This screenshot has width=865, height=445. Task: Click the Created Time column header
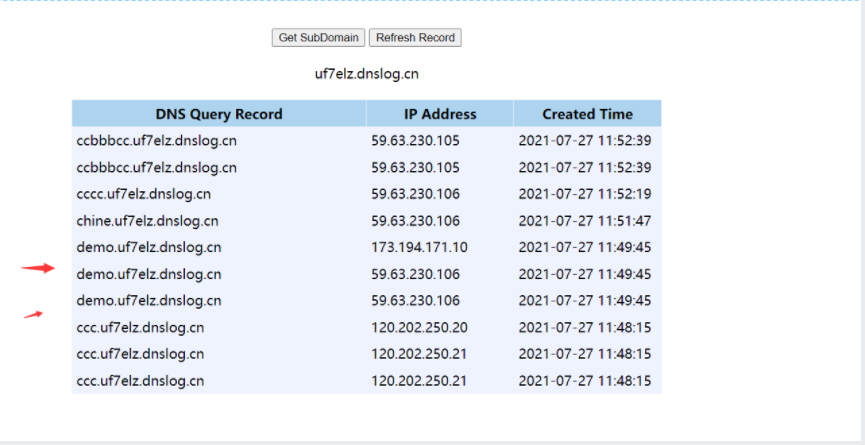(587, 114)
